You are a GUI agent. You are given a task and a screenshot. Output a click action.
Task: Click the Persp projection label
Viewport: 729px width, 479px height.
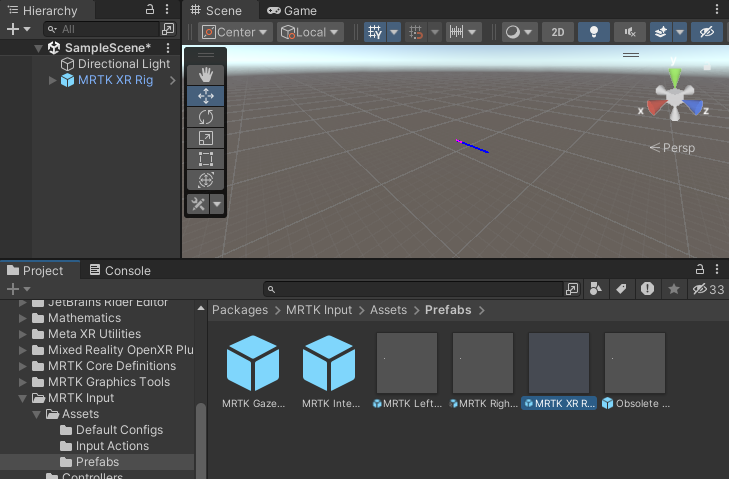coord(672,148)
